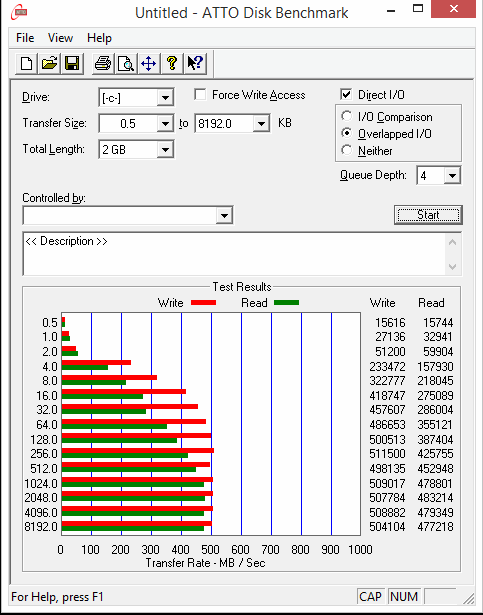The width and height of the screenshot is (483, 615).
Task: Click write value 511500 in results
Action: coord(387,454)
